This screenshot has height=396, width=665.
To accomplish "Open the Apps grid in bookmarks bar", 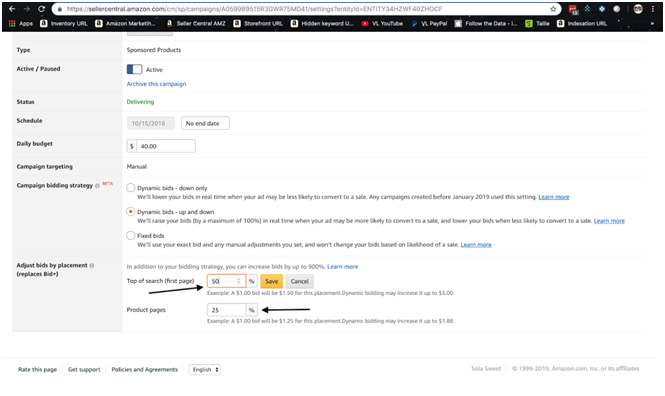I will [21, 23].
